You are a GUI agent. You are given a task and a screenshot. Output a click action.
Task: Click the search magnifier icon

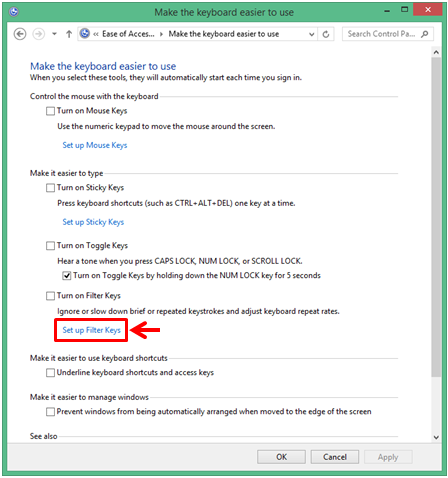pos(425,34)
